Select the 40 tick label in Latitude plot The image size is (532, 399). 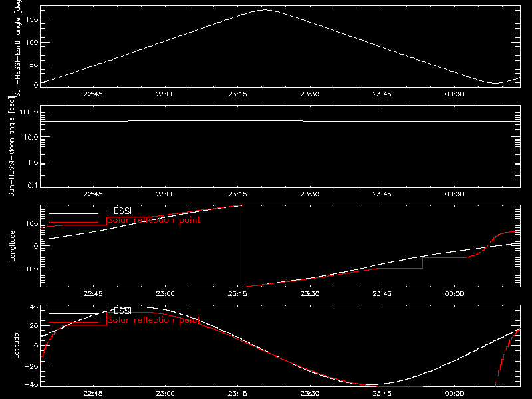coord(34,307)
